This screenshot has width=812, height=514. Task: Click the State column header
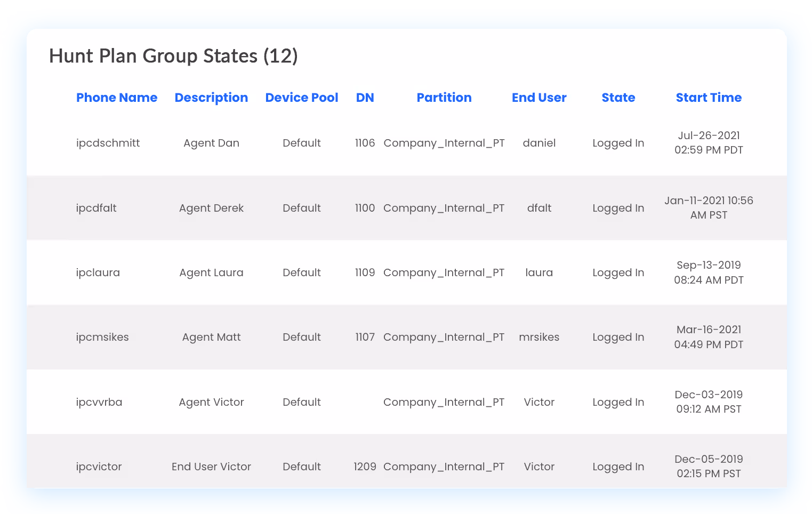click(x=618, y=98)
